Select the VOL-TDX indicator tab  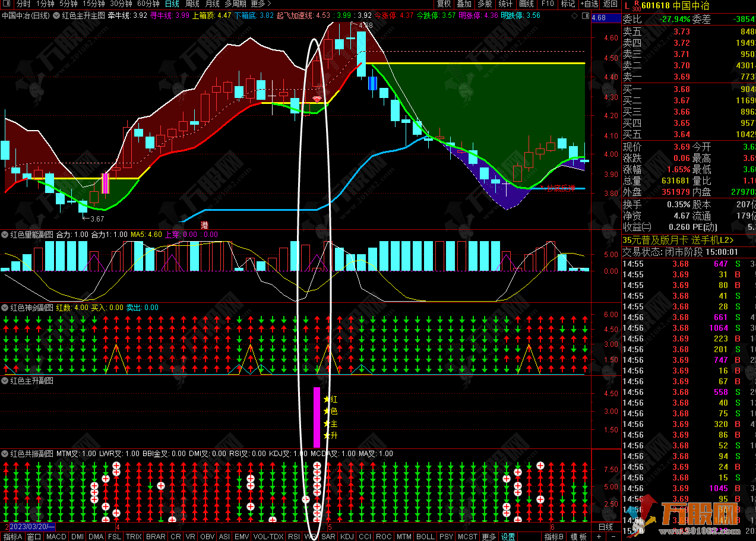coord(268,536)
